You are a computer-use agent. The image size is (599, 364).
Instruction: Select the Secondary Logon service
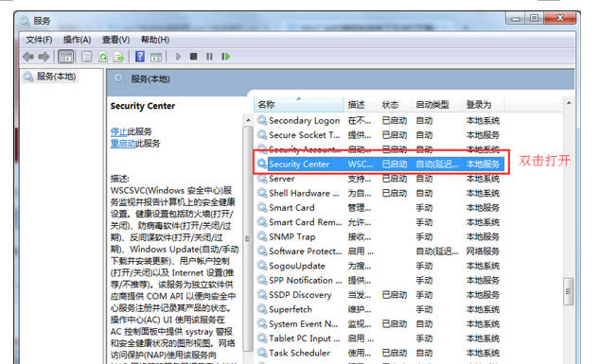[x=304, y=121]
